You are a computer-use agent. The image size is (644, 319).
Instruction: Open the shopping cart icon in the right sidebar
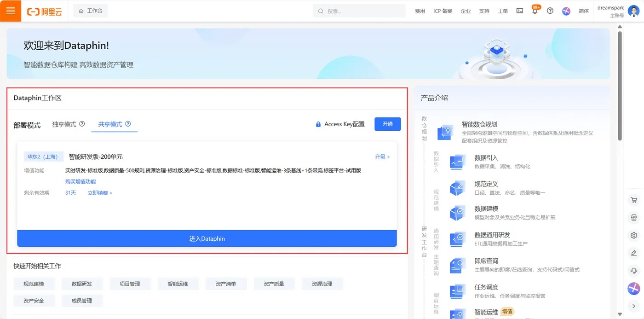coord(634,200)
